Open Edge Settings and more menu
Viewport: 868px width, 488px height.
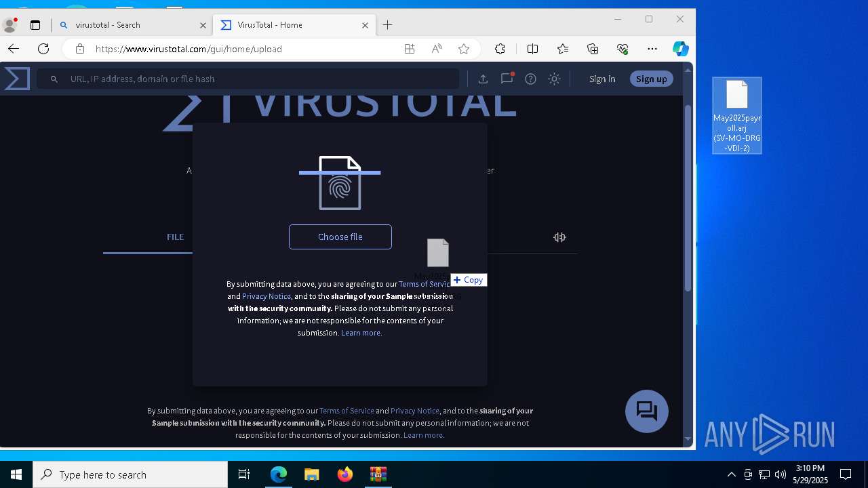652,49
